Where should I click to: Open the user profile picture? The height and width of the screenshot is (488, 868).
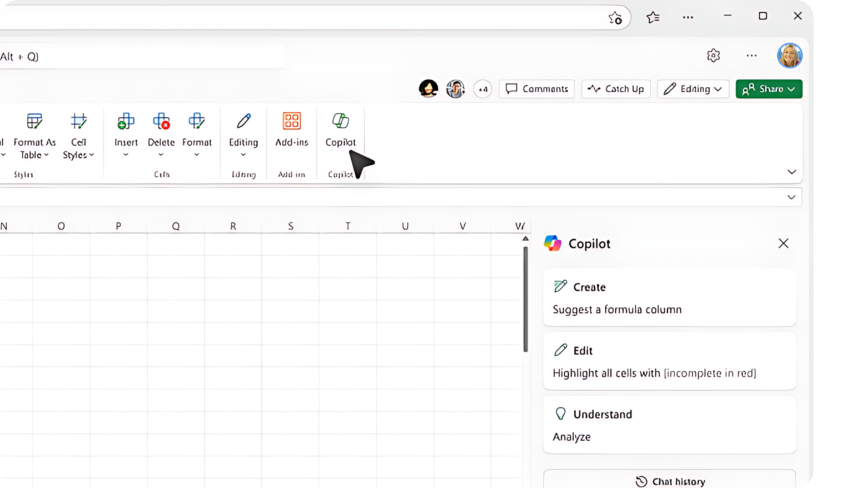coord(789,56)
